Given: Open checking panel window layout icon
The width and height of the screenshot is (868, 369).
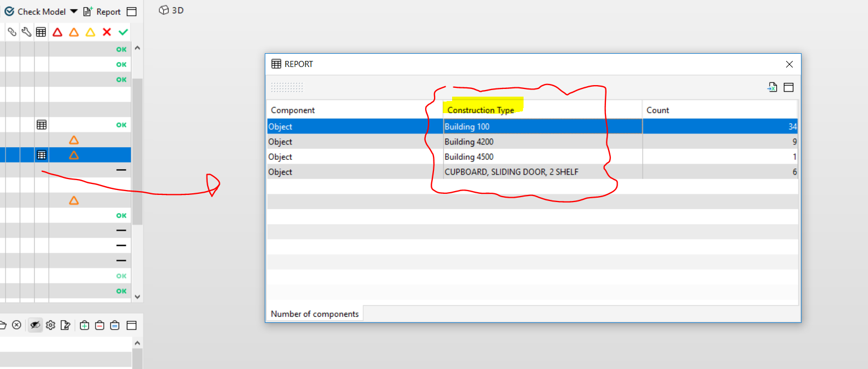Looking at the screenshot, I should (x=131, y=12).
